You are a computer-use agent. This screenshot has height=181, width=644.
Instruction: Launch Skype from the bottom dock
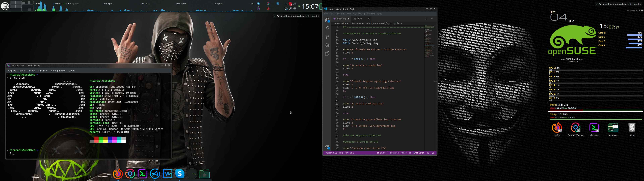[180, 174]
